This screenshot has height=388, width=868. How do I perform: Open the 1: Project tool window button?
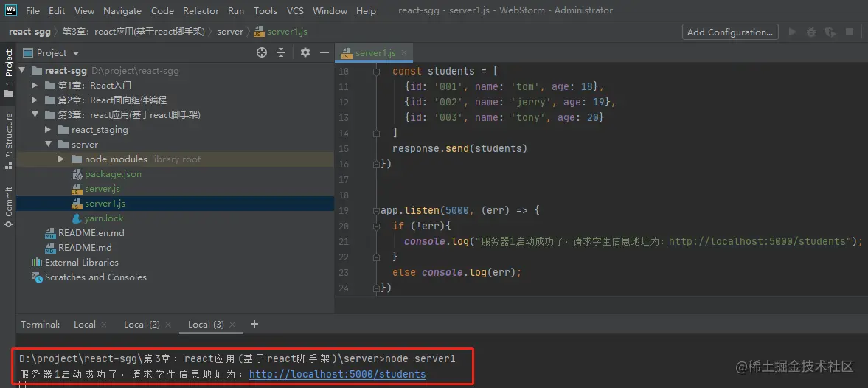[x=8, y=73]
